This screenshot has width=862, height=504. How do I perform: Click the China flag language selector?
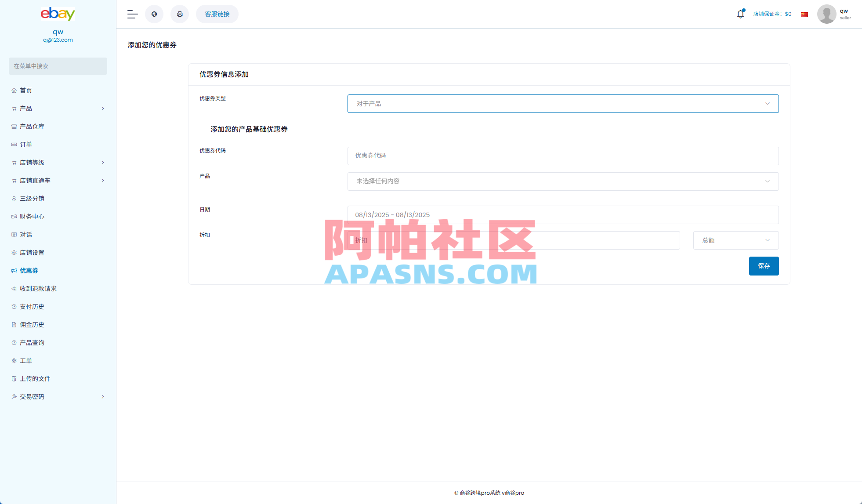pyautogui.click(x=804, y=14)
